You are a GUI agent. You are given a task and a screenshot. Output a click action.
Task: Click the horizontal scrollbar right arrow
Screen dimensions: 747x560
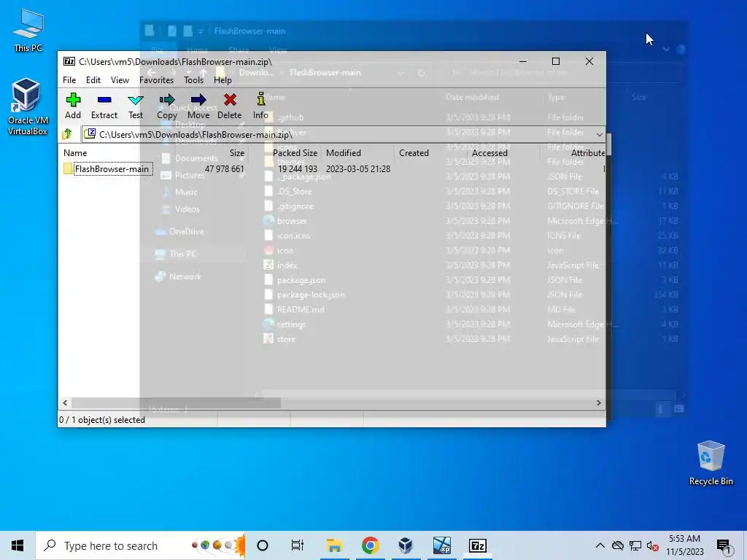click(598, 402)
